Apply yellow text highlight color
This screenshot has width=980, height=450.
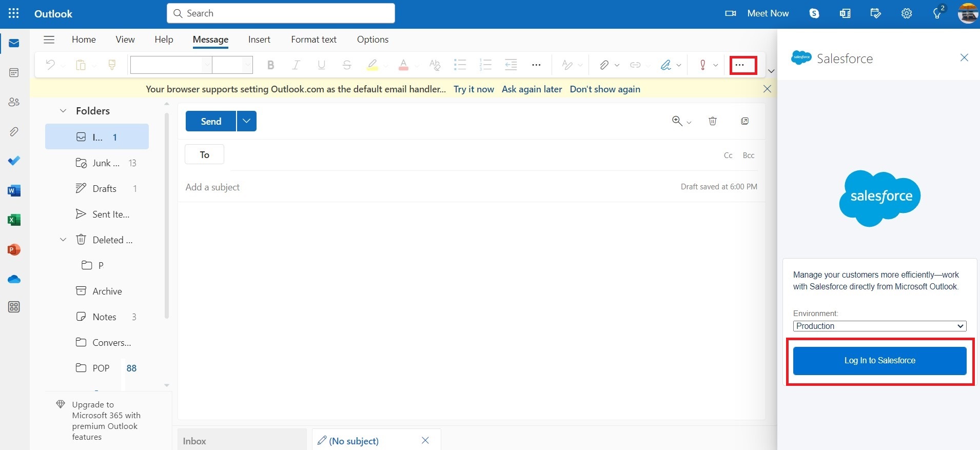coord(373,65)
